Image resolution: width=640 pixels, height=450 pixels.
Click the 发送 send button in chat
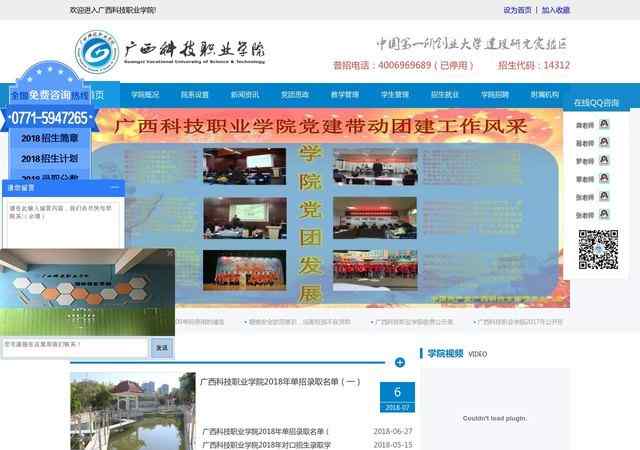[x=162, y=348]
